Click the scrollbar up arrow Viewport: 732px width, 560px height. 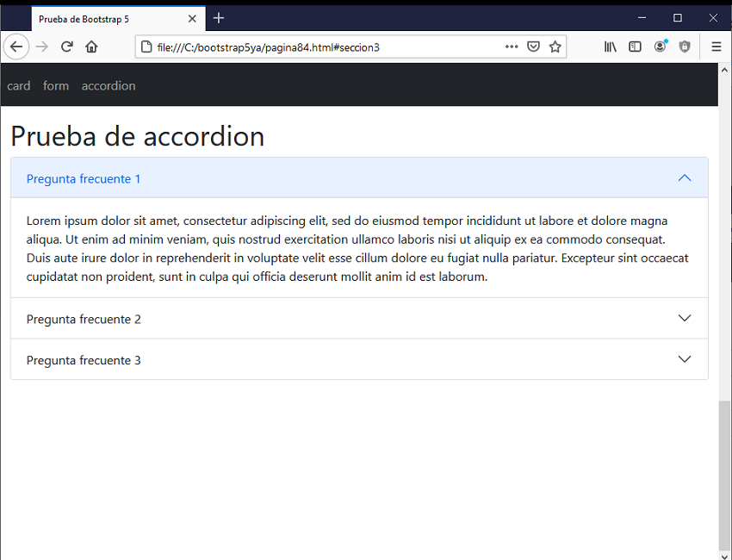tap(724, 70)
